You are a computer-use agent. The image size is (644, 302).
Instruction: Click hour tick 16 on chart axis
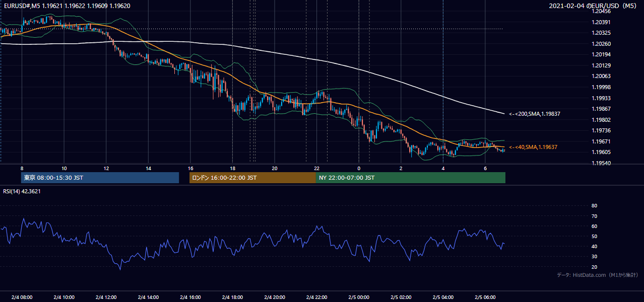coord(190,168)
